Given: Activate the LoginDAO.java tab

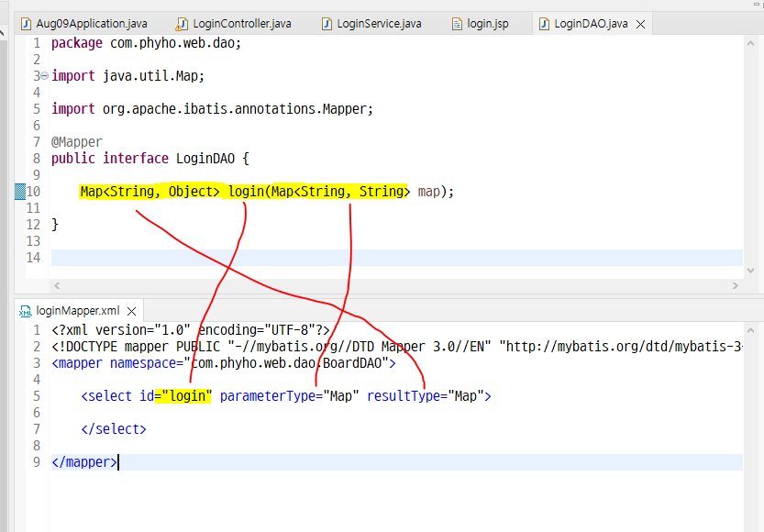Looking at the screenshot, I should click(591, 23).
